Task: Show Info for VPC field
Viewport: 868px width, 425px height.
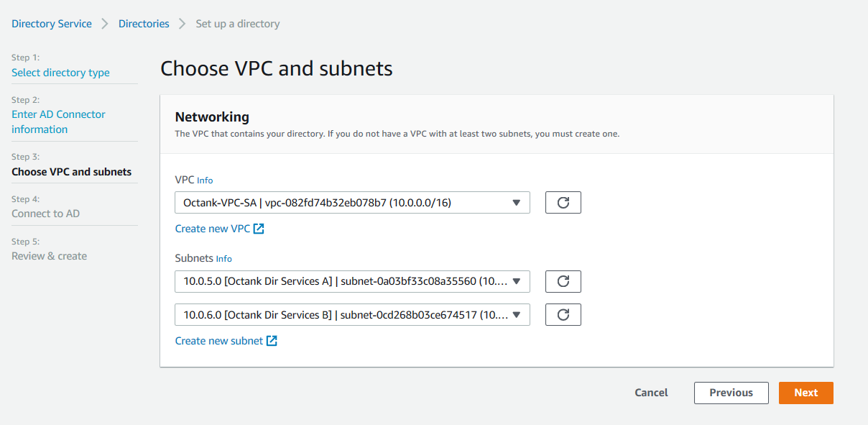Action: click(x=205, y=180)
